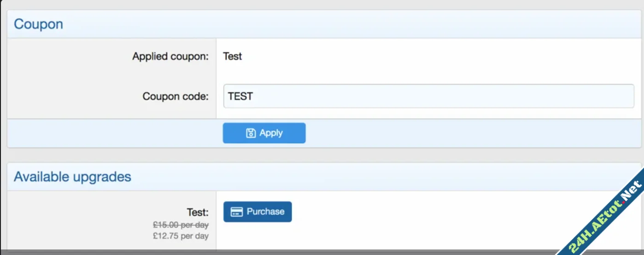Click the TEST text inside coupon field

240,96
